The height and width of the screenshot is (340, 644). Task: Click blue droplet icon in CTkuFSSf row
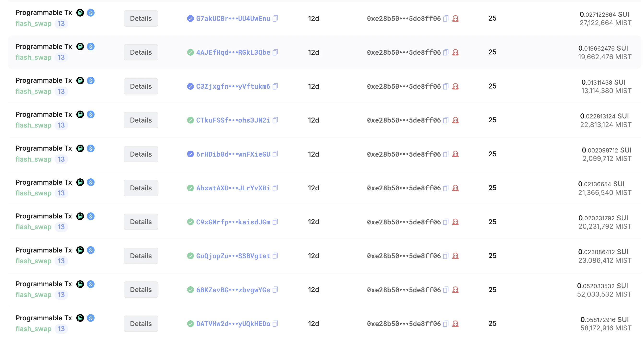(x=91, y=114)
